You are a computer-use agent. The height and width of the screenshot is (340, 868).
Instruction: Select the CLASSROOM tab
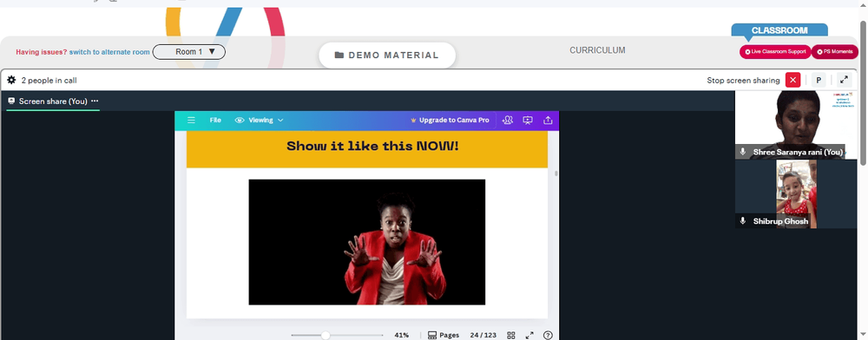779,30
